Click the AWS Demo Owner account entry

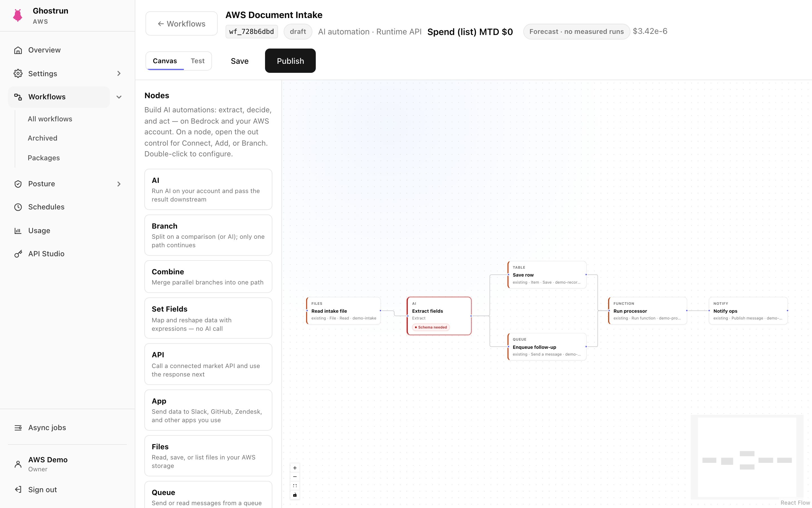pos(67,464)
